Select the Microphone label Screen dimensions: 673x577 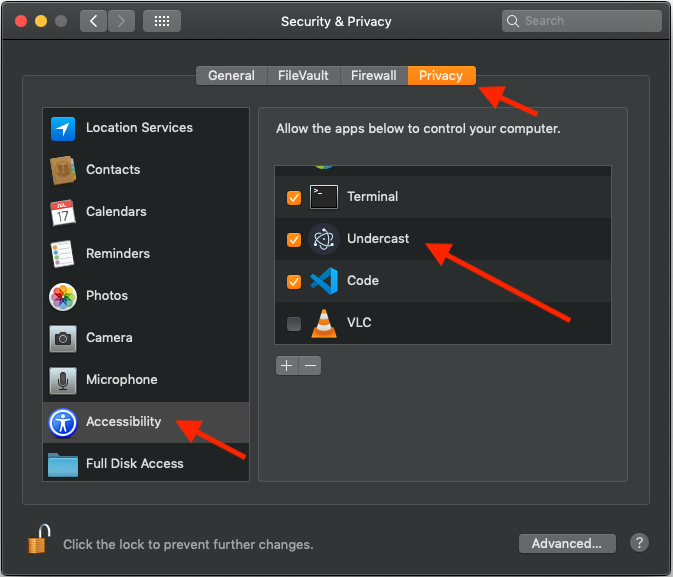point(122,380)
